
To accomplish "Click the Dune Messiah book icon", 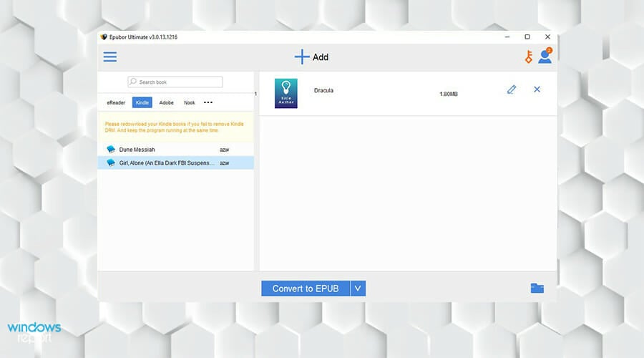I will [111, 149].
